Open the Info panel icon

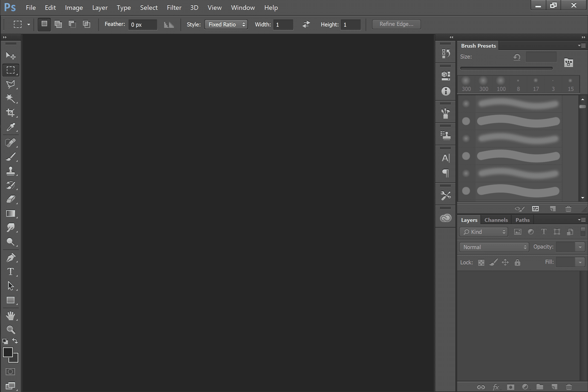coord(446,91)
